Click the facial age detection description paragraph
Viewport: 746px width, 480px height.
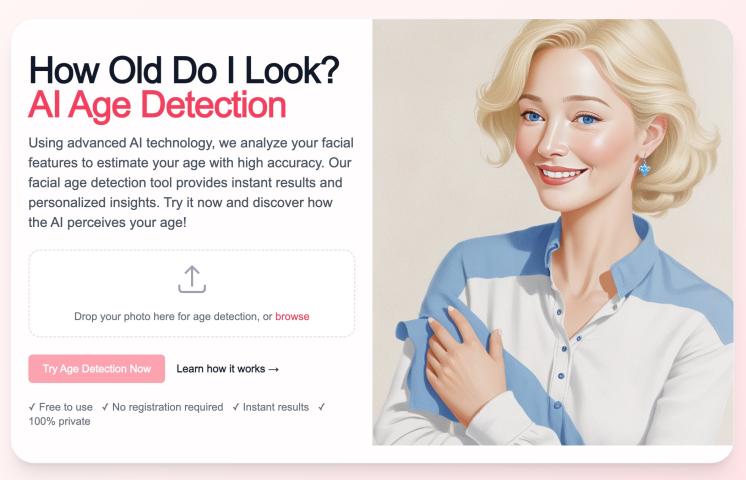pos(191,183)
